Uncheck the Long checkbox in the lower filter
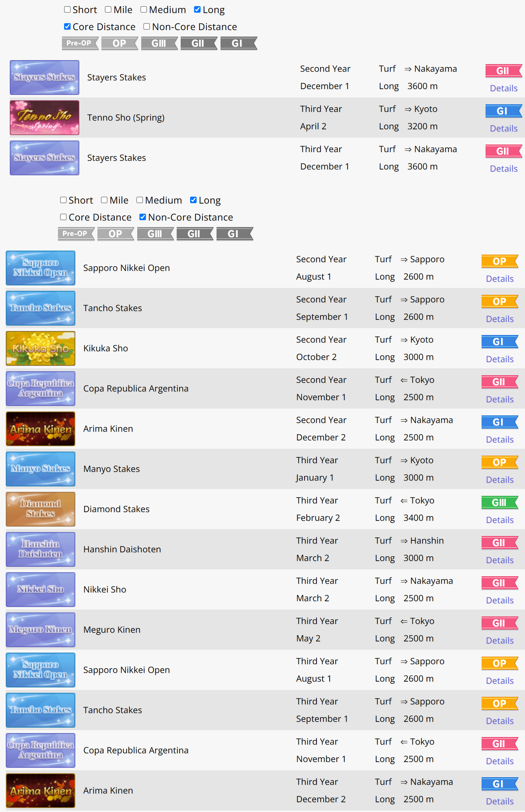 tap(193, 200)
